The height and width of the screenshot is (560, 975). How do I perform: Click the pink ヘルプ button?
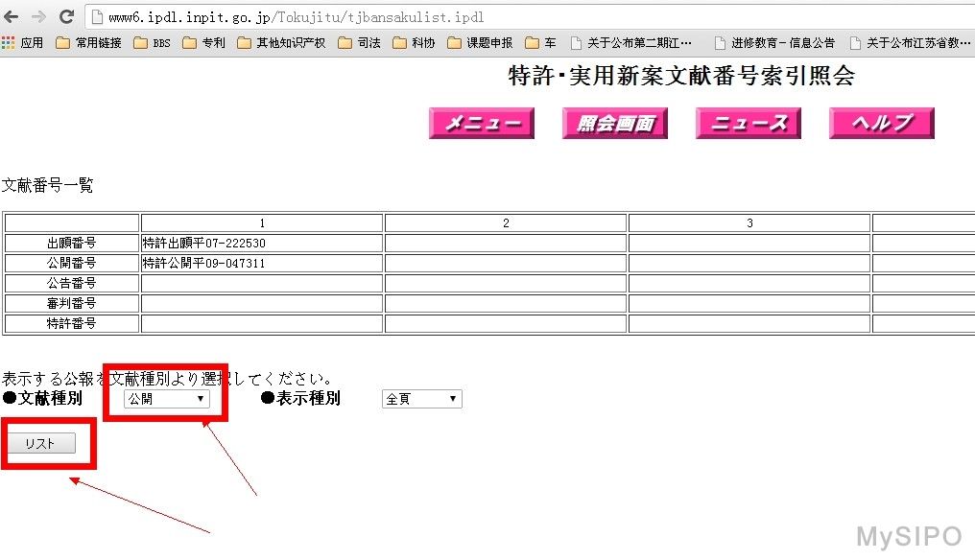[881, 124]
